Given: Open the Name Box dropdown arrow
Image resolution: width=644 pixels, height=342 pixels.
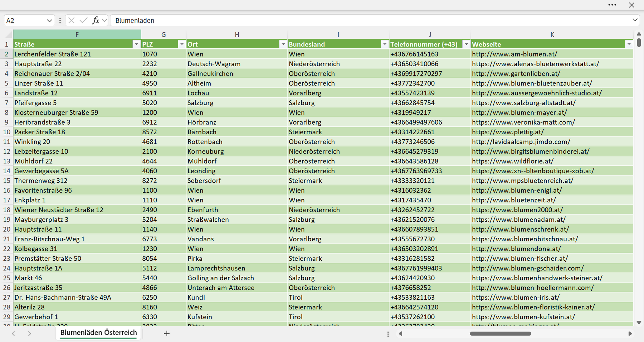Looking at the screenshot, I should coord(49,21).
